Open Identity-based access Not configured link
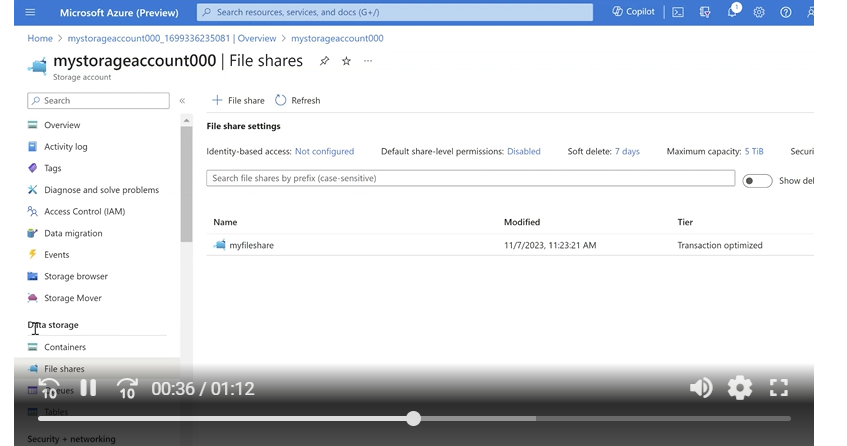 click(x=324, y=151)
